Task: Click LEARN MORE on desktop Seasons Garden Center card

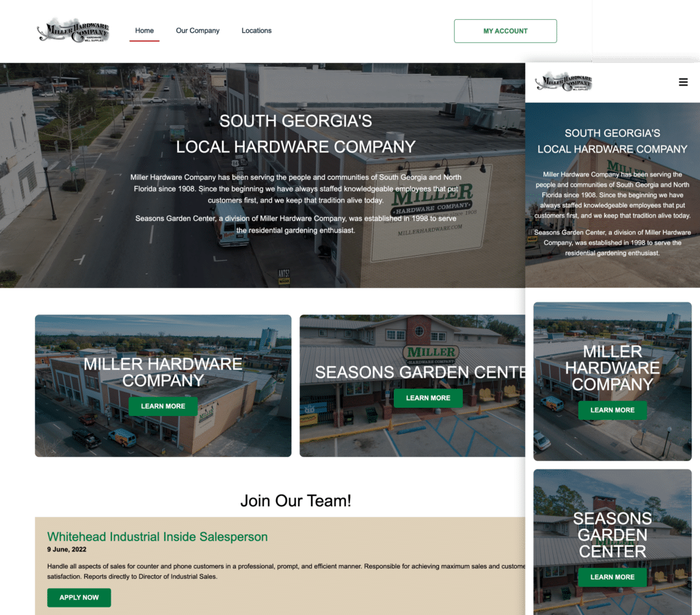Action: 428,398
